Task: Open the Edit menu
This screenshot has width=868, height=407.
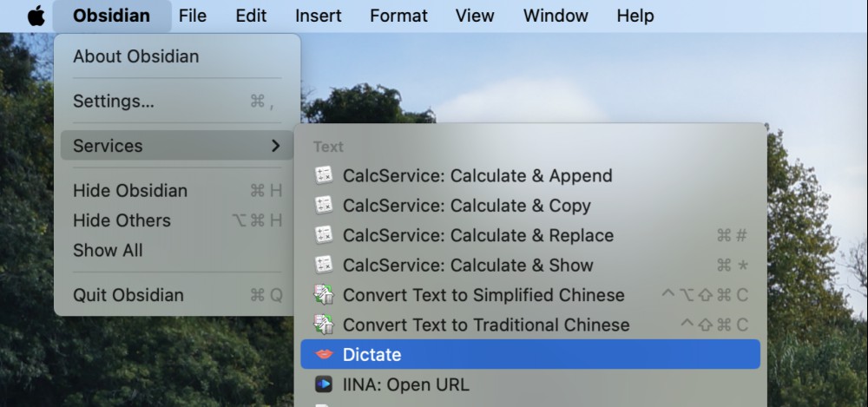Action: (252, 16)
